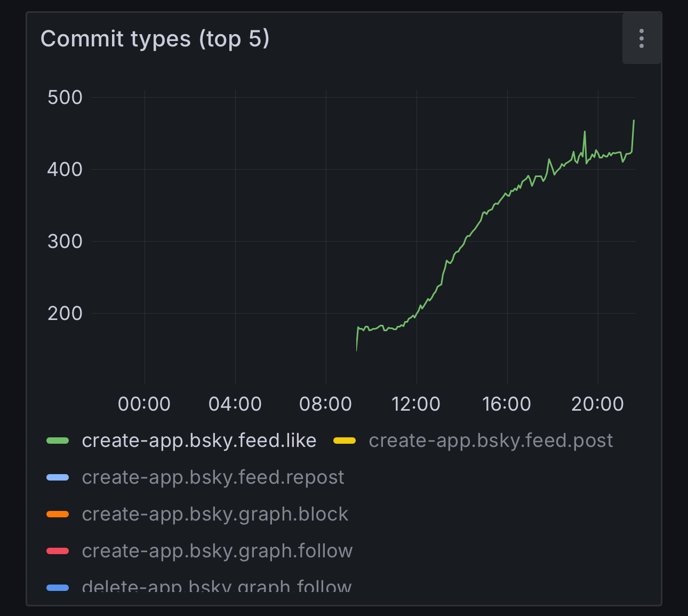
Task: Select the create-app.bsky.graph.follow legend entry
Action: tap(217, 551)
